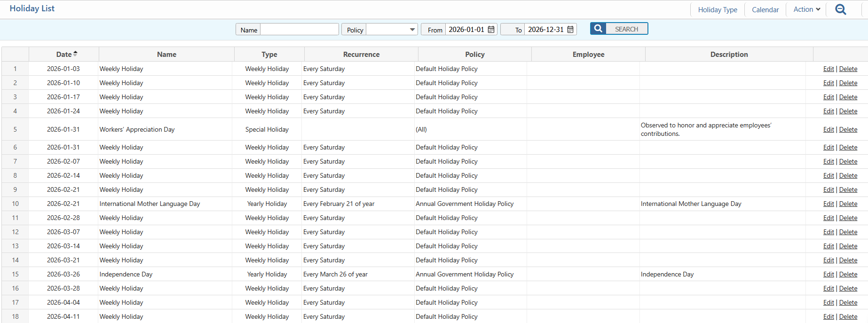Click the Name column header

pos(166,55)
